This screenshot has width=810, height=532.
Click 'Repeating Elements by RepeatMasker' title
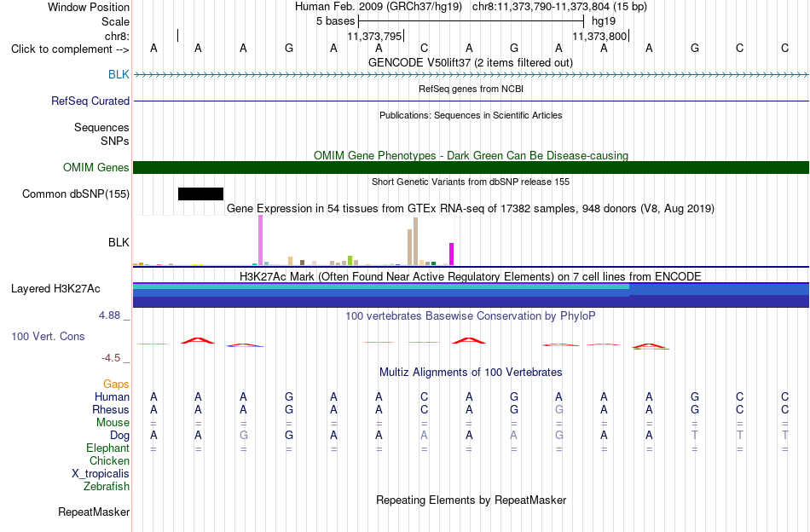[x=471, y=500]
